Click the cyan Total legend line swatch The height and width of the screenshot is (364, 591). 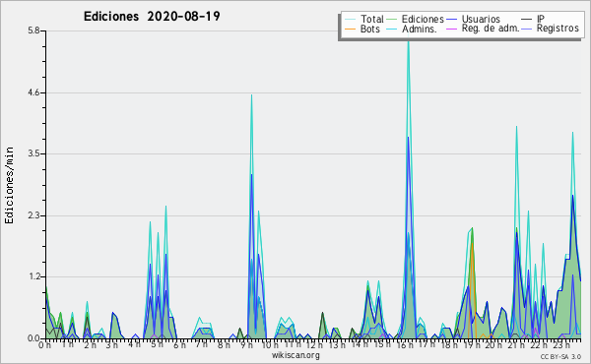click(x=350, y=20)
